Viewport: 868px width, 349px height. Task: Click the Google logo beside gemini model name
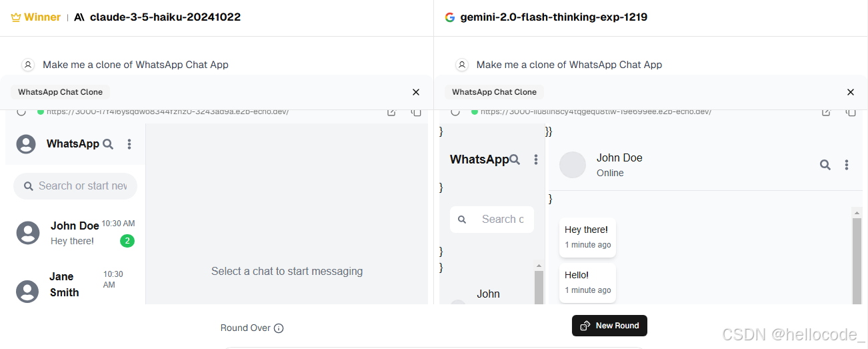pos(450,17)
